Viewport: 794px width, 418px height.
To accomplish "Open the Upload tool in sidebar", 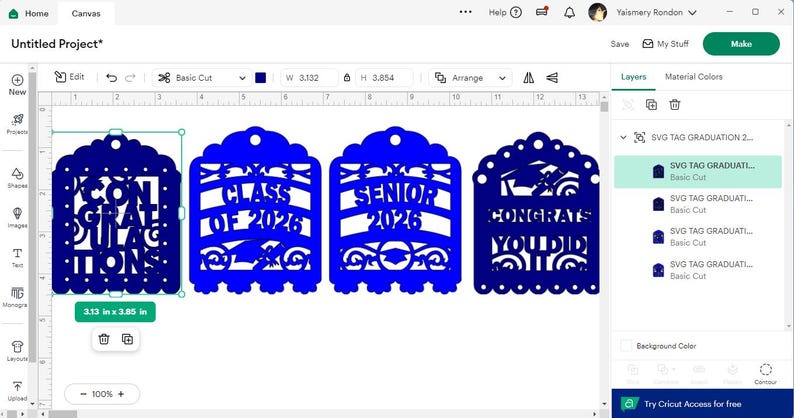I will (x=17, y=391).
